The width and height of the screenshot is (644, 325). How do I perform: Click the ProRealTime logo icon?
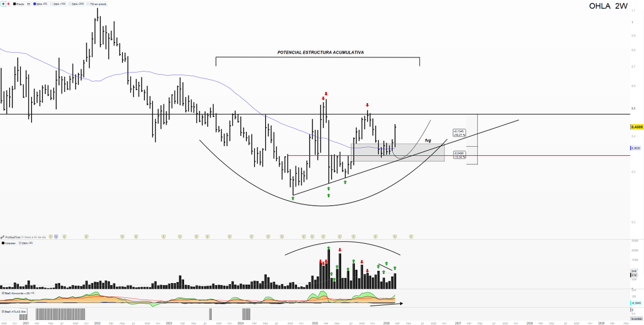[3, 237]
